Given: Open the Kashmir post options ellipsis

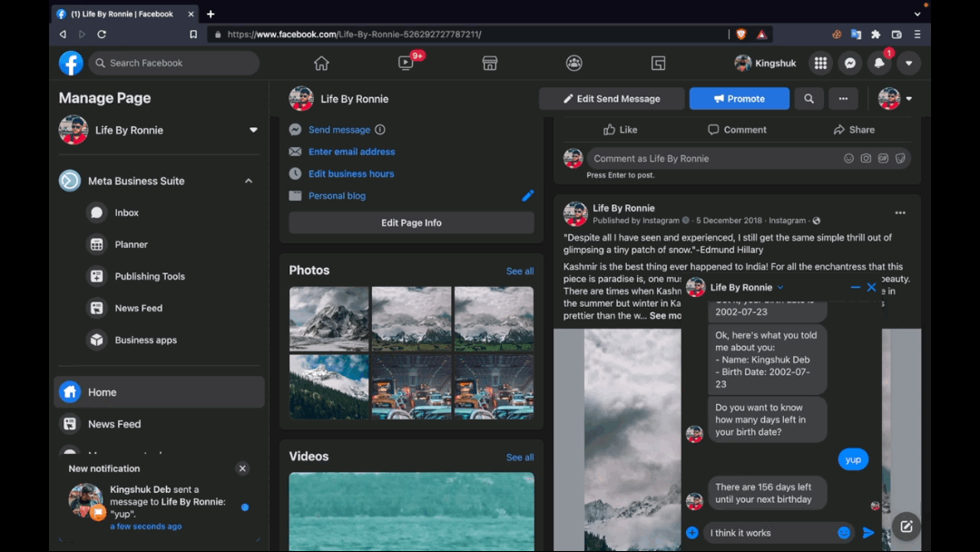Looking at the screenshot, I should [900, 213].
